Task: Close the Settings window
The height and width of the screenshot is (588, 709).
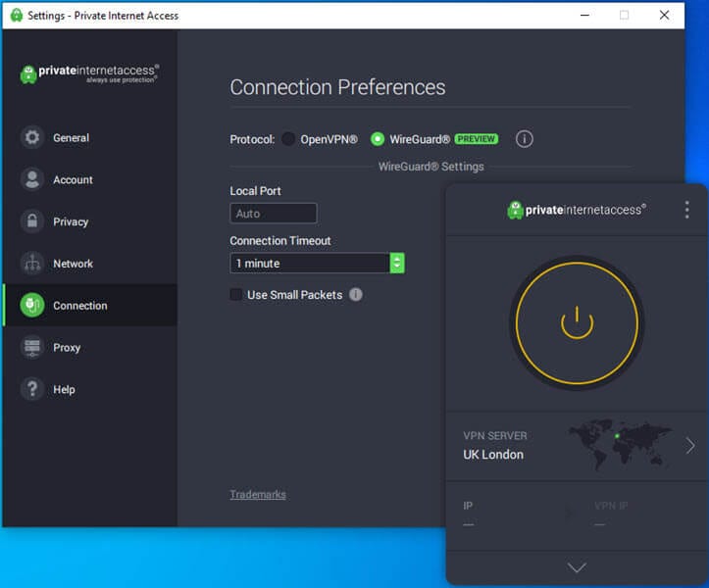Action: [x=664, y=15]
